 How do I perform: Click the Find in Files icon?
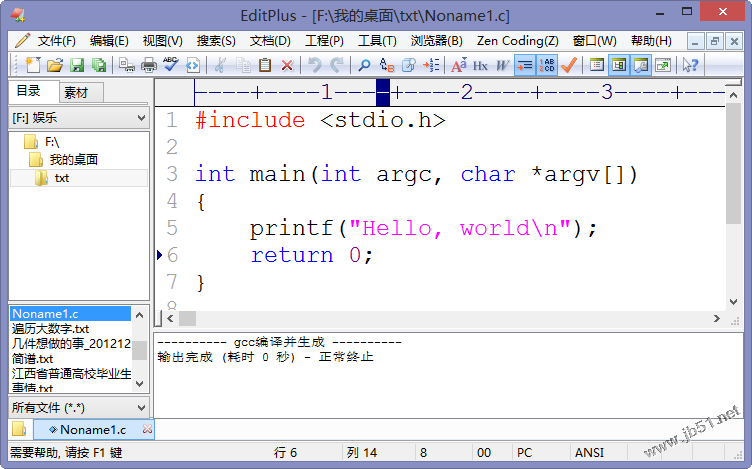408,65
